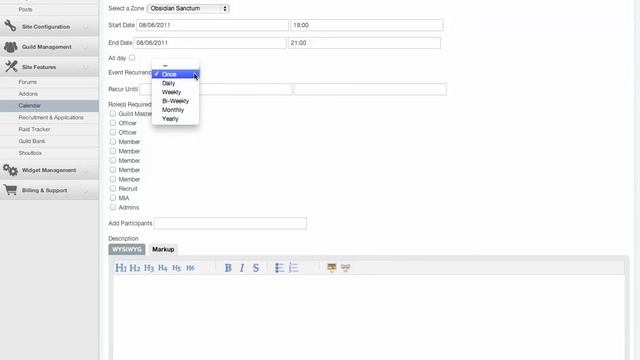
Task: Expand the Billing & Support section chevron
Action: (86, 191)
